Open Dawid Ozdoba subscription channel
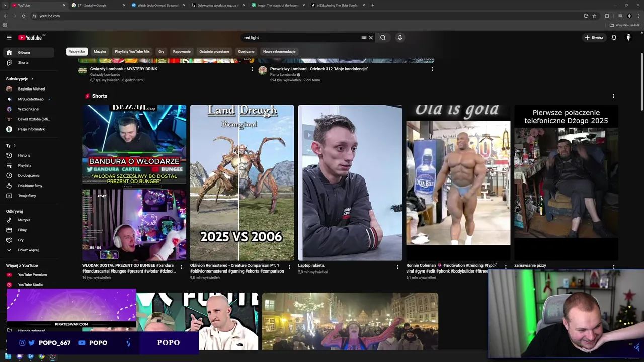644x362 pixels. pyautogui.click(x=29, y=119)
